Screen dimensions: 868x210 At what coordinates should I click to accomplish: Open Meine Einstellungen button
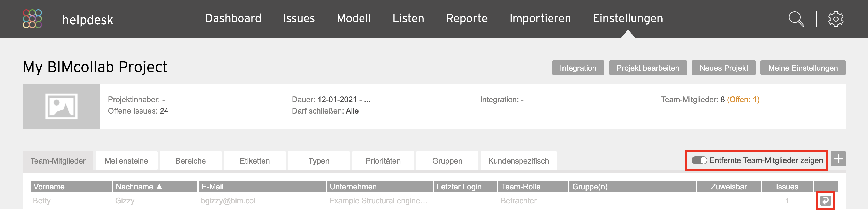point(803,68)
